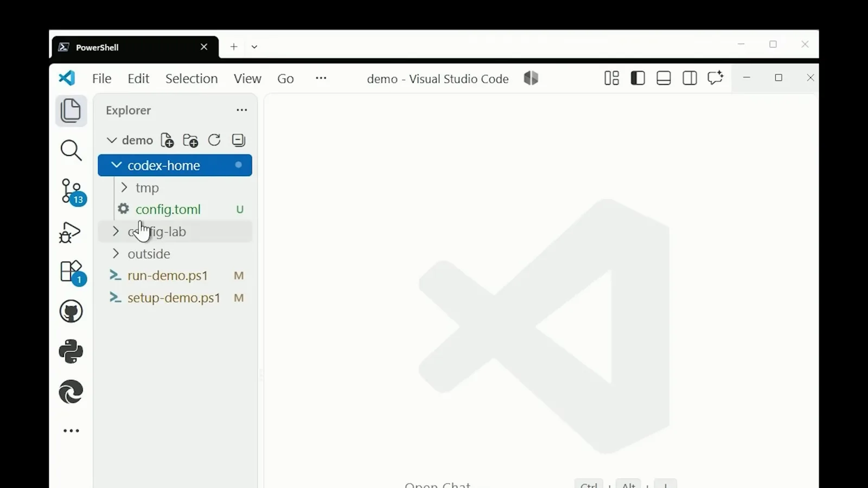
Task: Open run-demo.ps1 file
Action: [x=175, y=275]
